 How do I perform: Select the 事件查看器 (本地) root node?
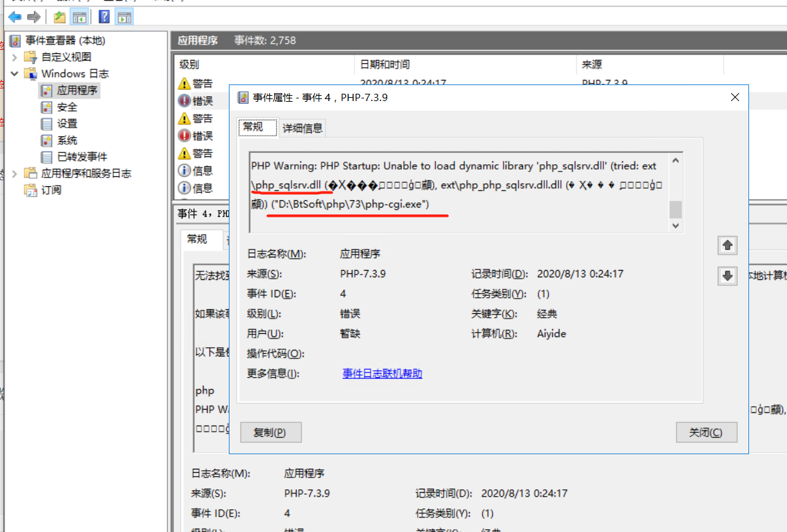click(x=65, y=40)
